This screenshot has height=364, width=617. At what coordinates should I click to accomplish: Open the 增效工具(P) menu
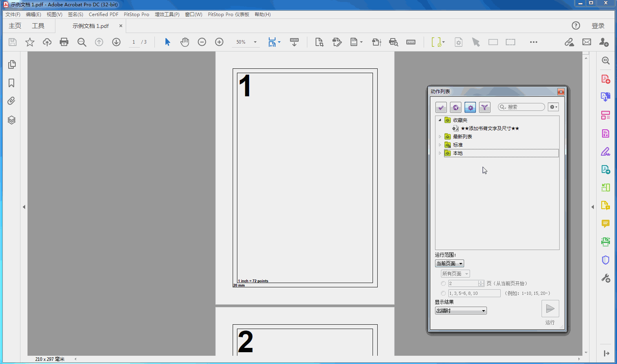pyautogui.click(x=167, y=15)
